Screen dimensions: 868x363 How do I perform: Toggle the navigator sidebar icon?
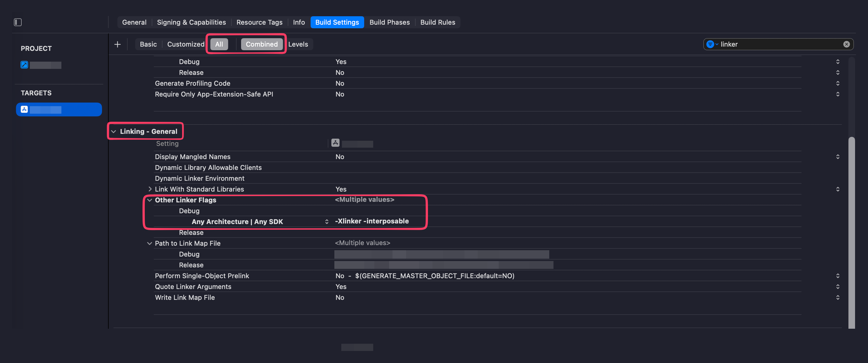[17, 22]
